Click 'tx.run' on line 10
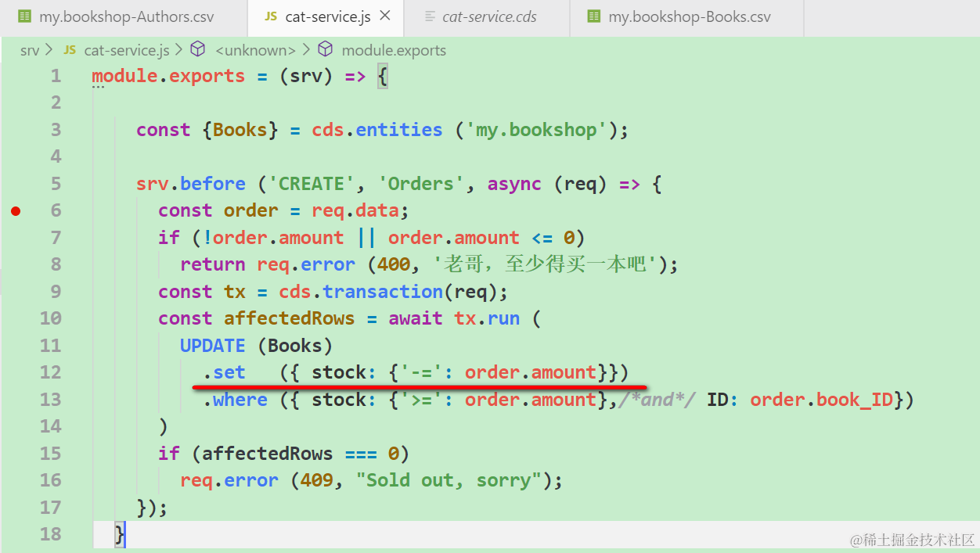The width and height of the screenshot is (980, 553). point(487,318)
